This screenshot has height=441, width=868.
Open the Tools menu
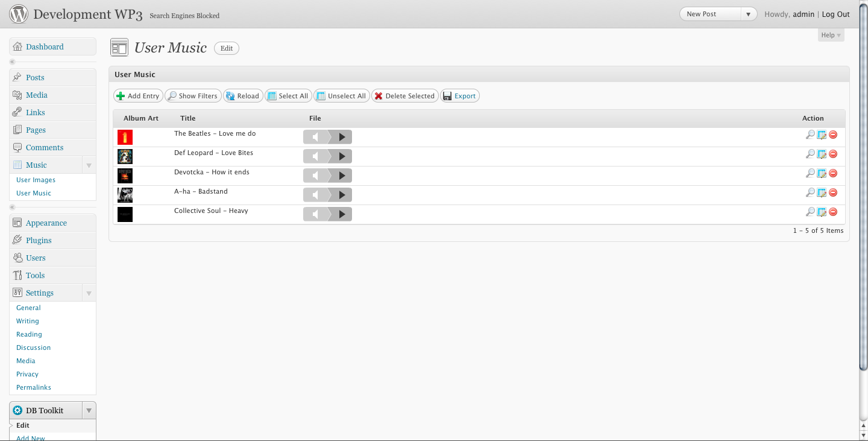tap(52, 275)
